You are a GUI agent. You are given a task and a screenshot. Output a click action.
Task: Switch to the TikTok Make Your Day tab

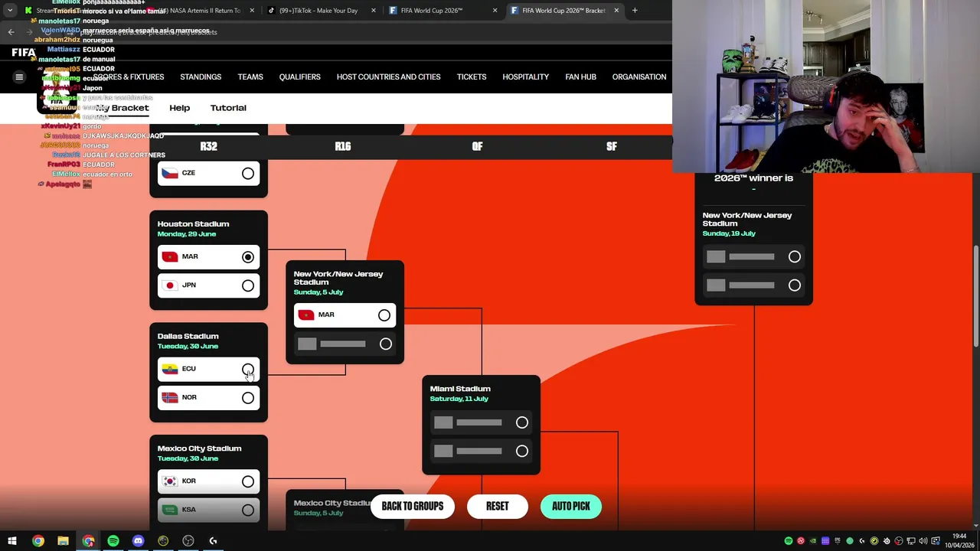click(320, 11)
